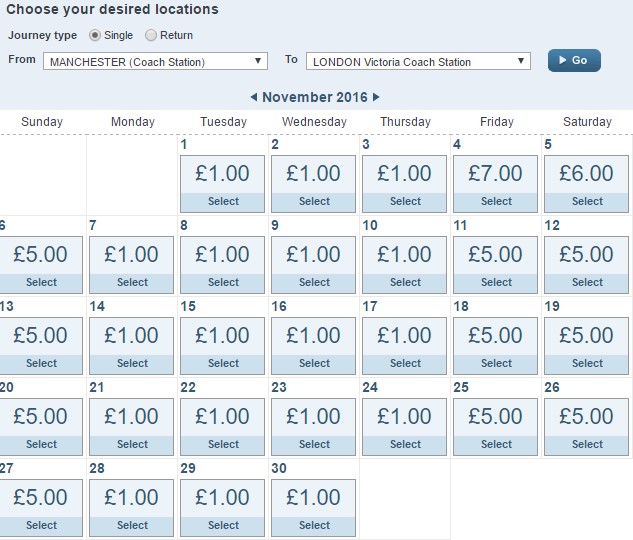633x540 pixels.
Task: Choose the fare on Saturday November 26
Action: click(586, 427)
